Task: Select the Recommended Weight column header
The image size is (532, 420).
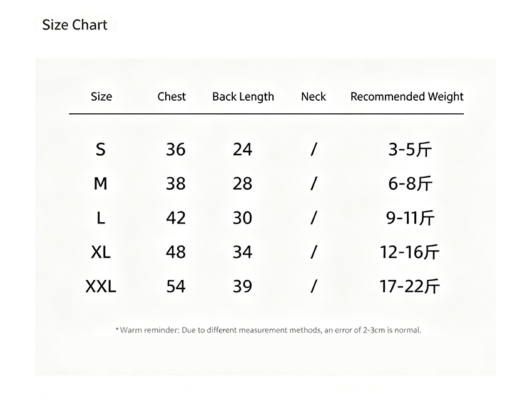Action: click(x=407, y=97)
